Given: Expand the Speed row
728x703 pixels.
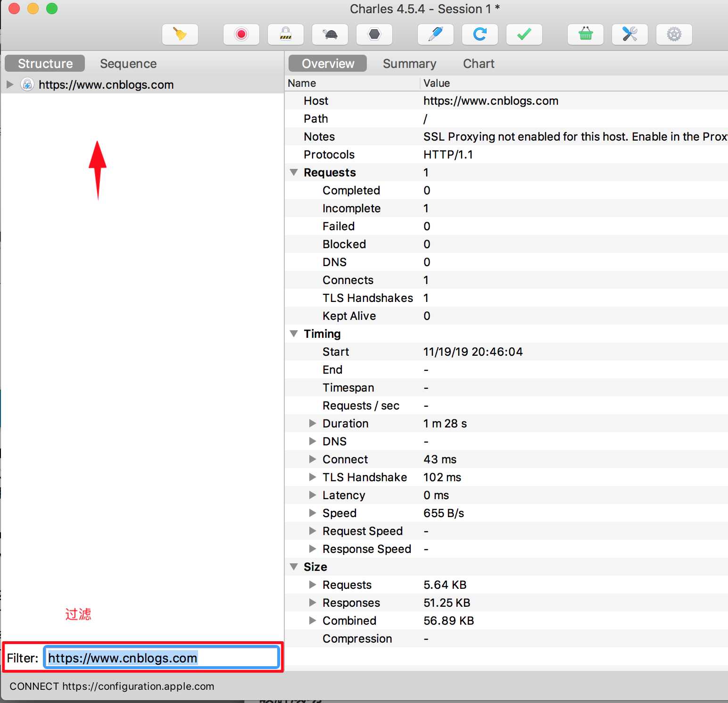Looking at the screenshot, I should (x=312, y=513).
